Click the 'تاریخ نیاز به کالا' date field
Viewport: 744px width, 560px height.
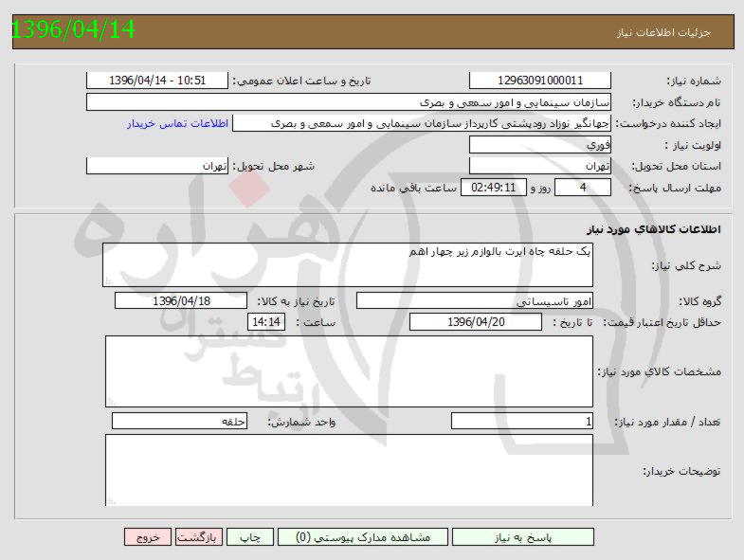(175, 301)
